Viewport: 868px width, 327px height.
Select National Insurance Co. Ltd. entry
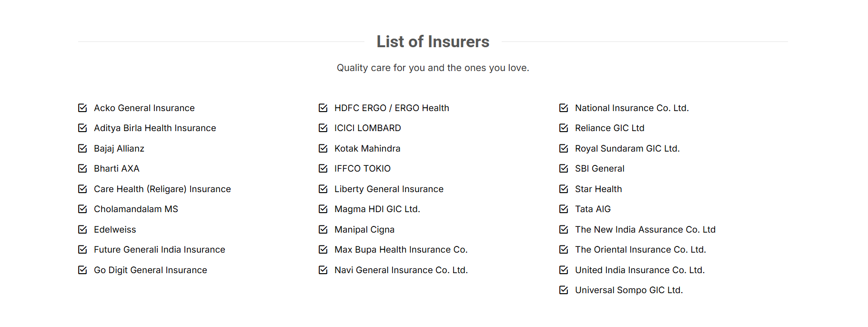pyautogui.click(x=632, y=108)
